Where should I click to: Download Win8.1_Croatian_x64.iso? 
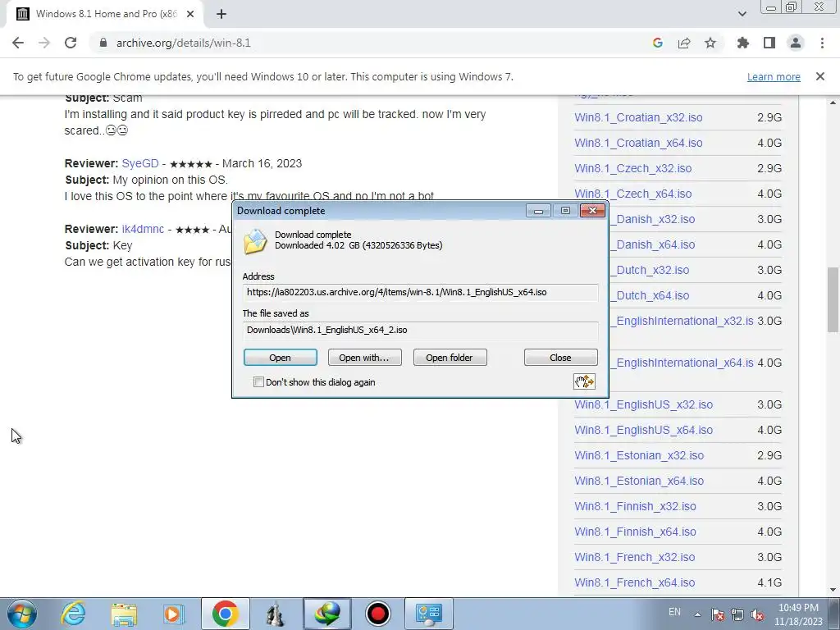(638, 143)
